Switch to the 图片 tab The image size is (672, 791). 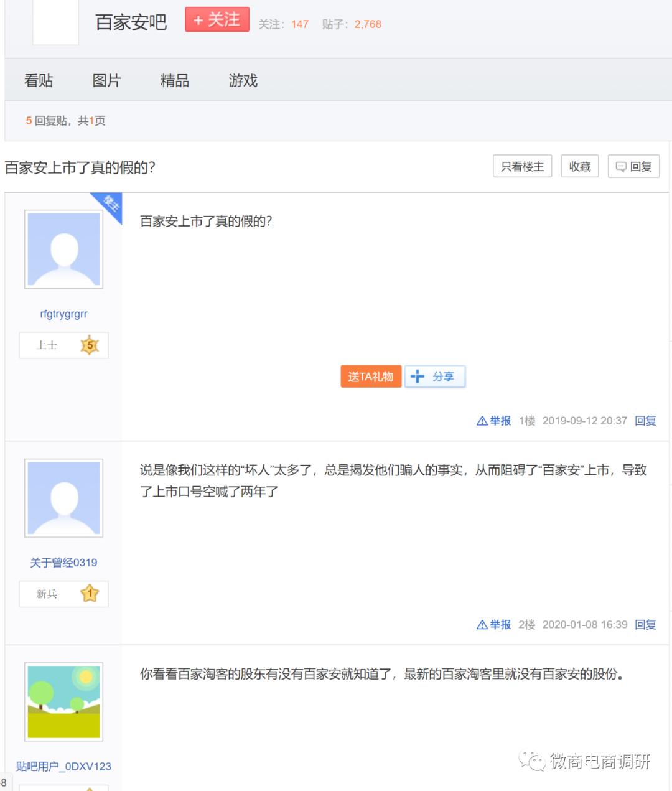(106, 80)
